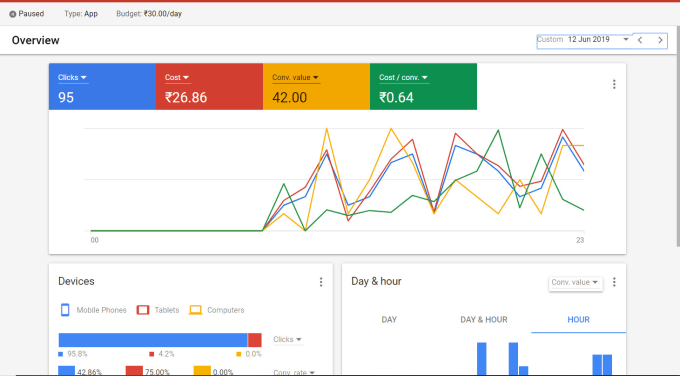Click the 75.00% tablets conversion rate
Screen dimensions: 680x376
(x=157, y=372)
